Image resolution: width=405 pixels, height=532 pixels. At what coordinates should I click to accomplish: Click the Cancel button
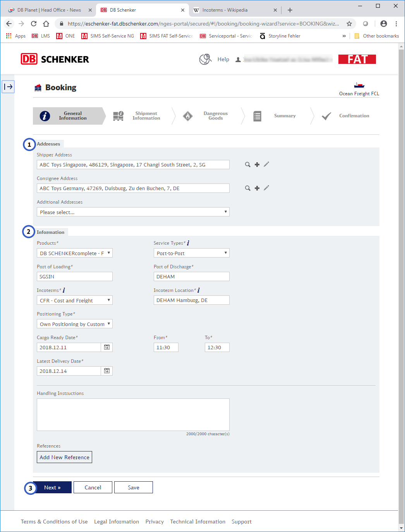click(x=93, y=487)
